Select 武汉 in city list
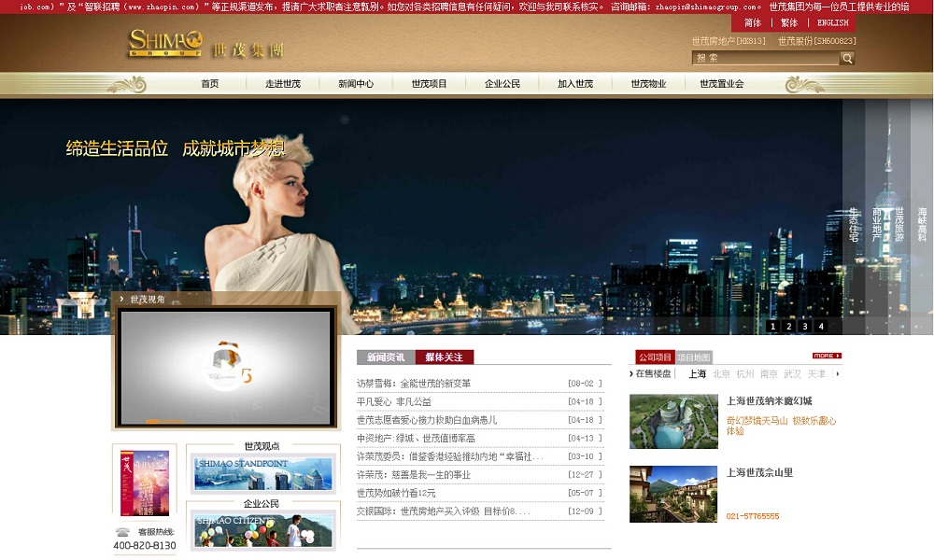 point(792,373)
